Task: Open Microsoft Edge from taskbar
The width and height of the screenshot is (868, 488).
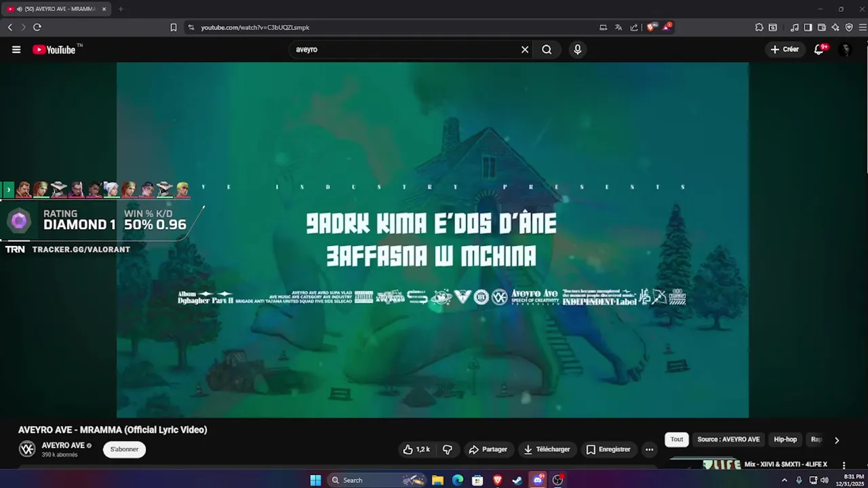Action: point(458,480)
